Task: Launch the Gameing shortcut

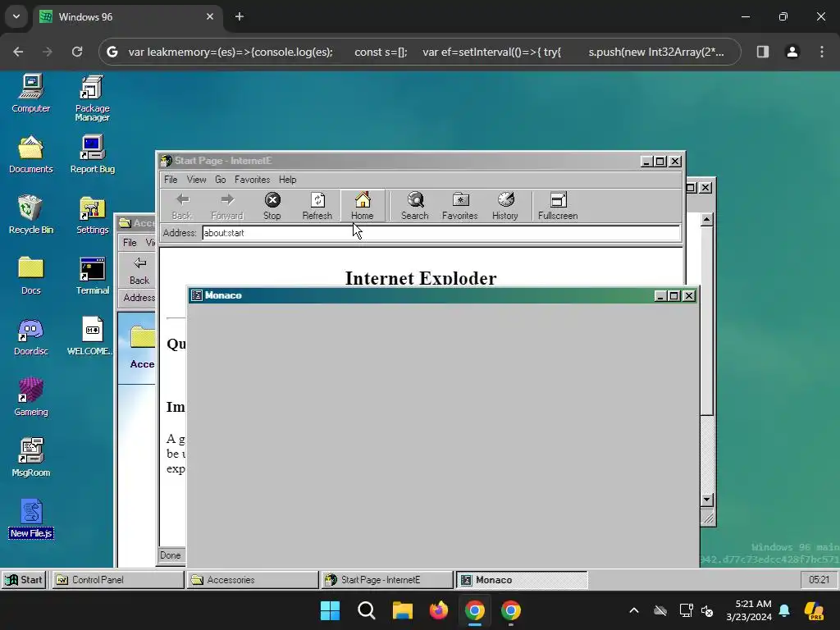Action: [30, 397]
